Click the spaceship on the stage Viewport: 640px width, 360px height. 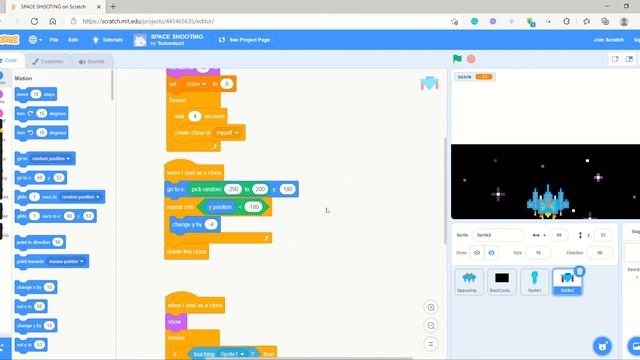548,201
